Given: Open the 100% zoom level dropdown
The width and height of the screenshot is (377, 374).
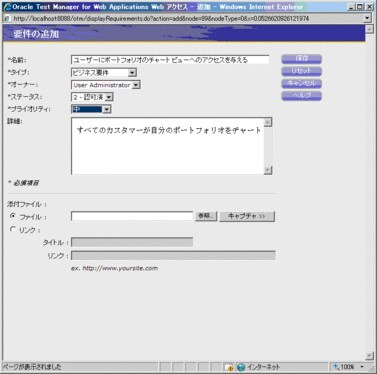Looking at the screenshot, I should 362,367.
